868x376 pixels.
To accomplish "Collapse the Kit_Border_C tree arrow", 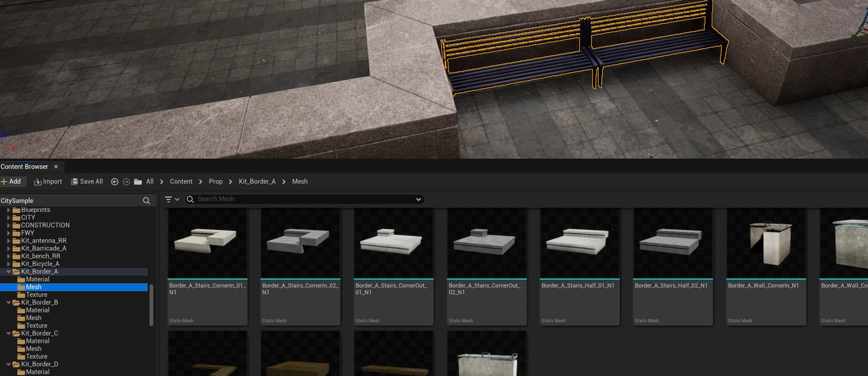I will point(9,334).
